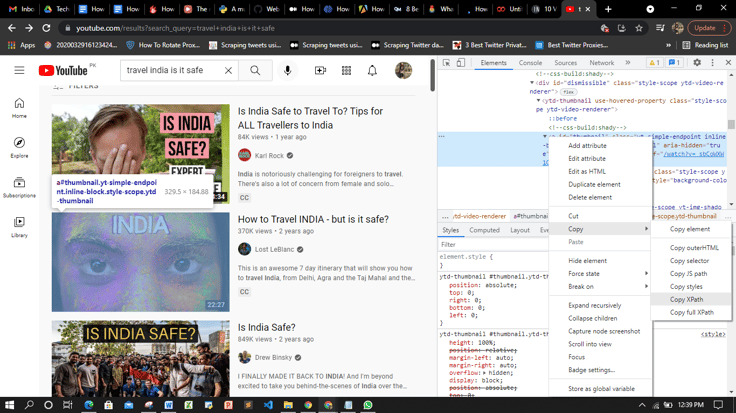The width and height of the screenshot is (736, 413).
Task: Open the notifications bell icon
Action: coord(372,70)
